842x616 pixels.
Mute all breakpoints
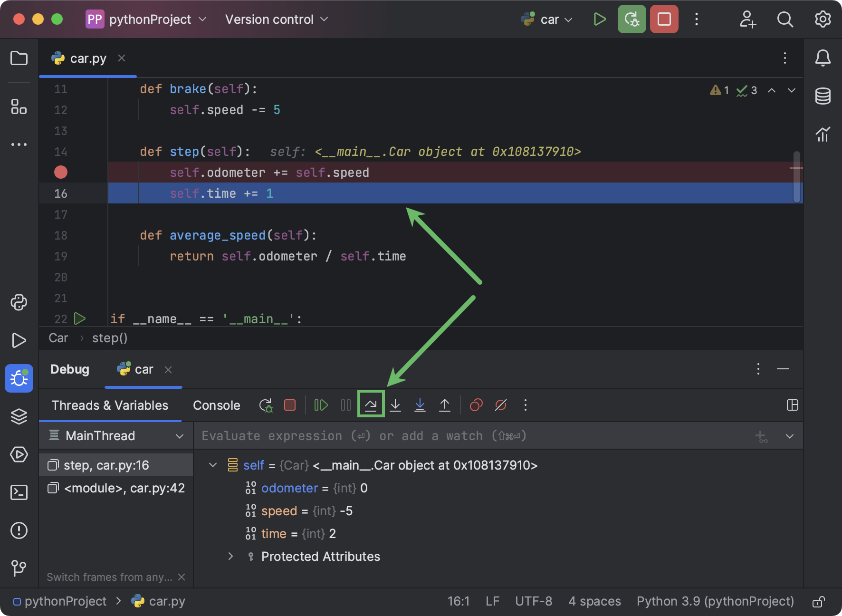click(x=501, y=405)
